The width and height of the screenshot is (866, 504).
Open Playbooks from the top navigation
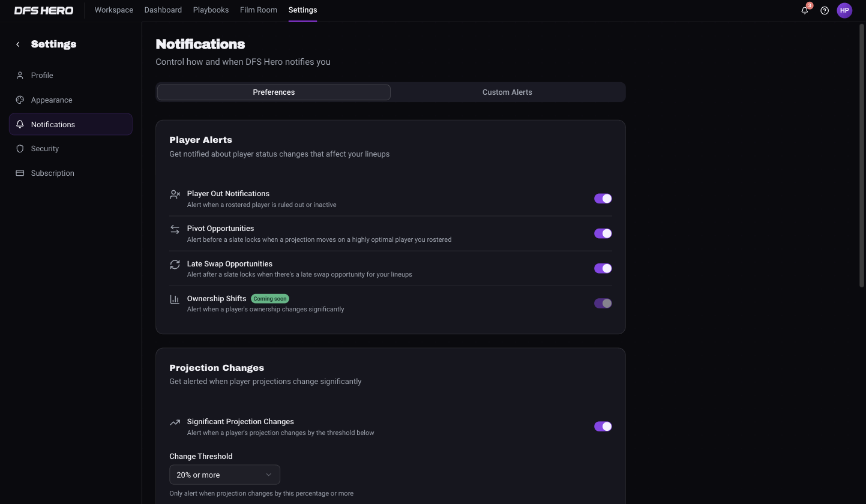point(211,10)
